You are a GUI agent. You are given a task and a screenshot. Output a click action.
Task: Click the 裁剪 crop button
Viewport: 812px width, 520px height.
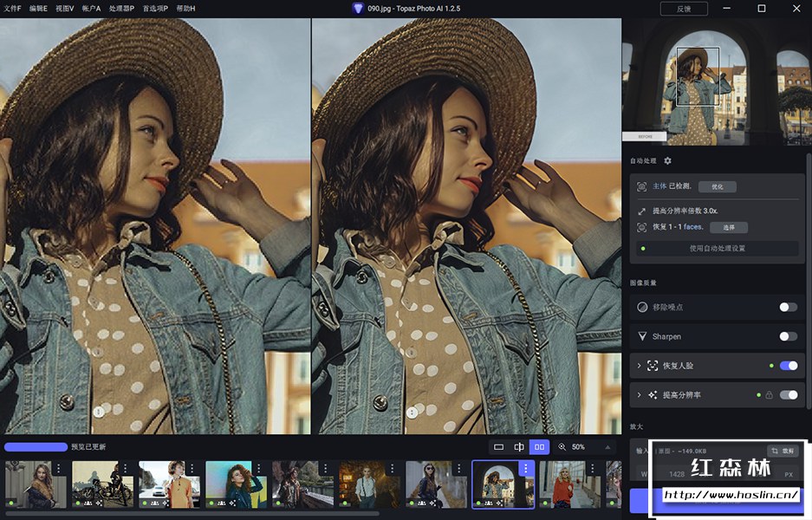(x=783, y=451)
